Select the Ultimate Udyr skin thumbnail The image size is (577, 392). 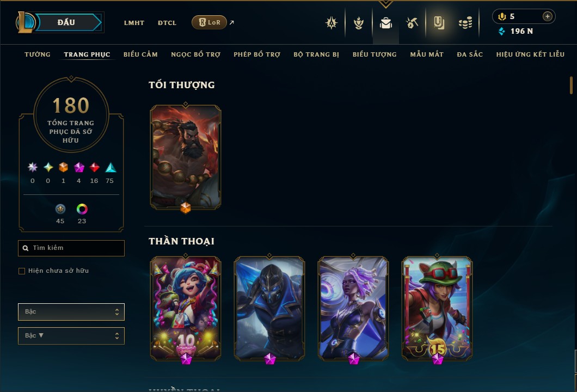[186, 157]
